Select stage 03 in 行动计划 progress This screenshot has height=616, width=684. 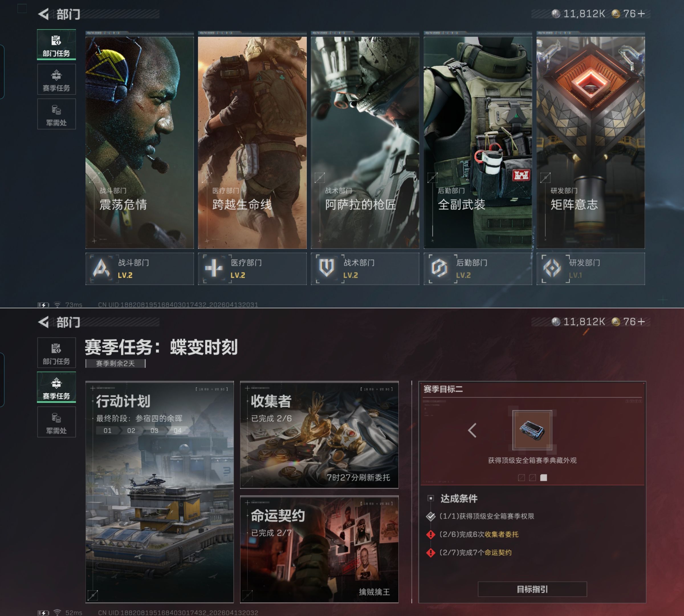[154, 431]
